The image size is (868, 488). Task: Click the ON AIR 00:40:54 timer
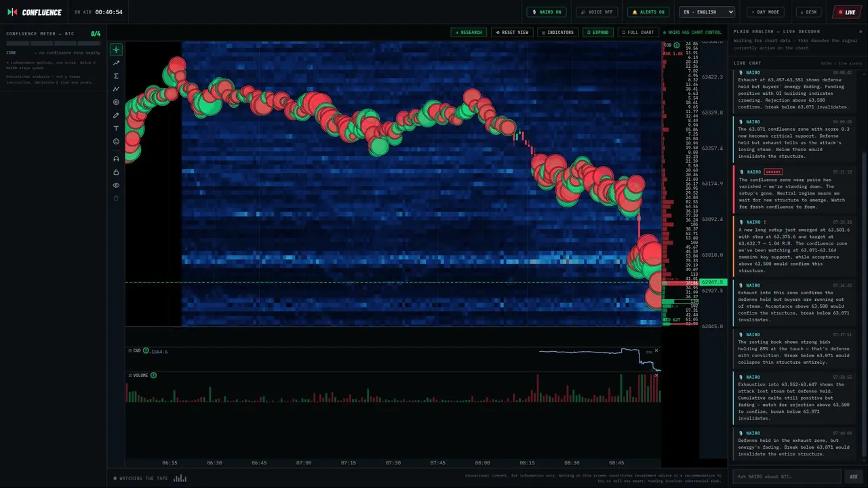click(98, 12)
